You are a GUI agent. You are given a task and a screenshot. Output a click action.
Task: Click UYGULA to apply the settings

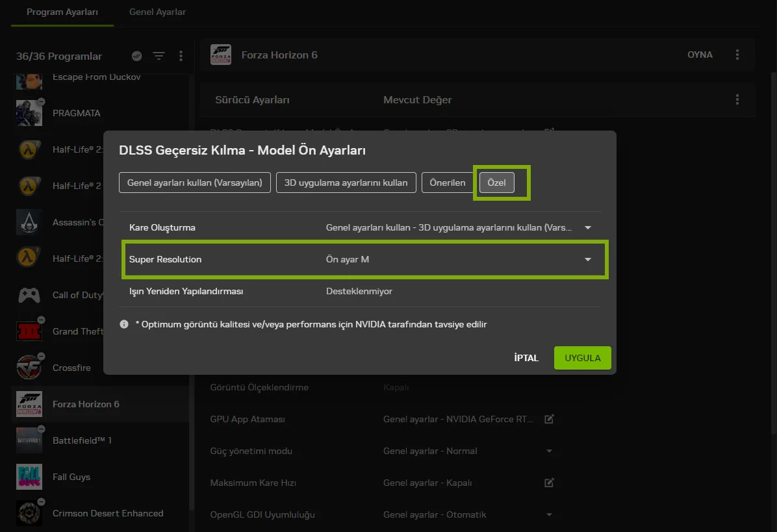582,358
